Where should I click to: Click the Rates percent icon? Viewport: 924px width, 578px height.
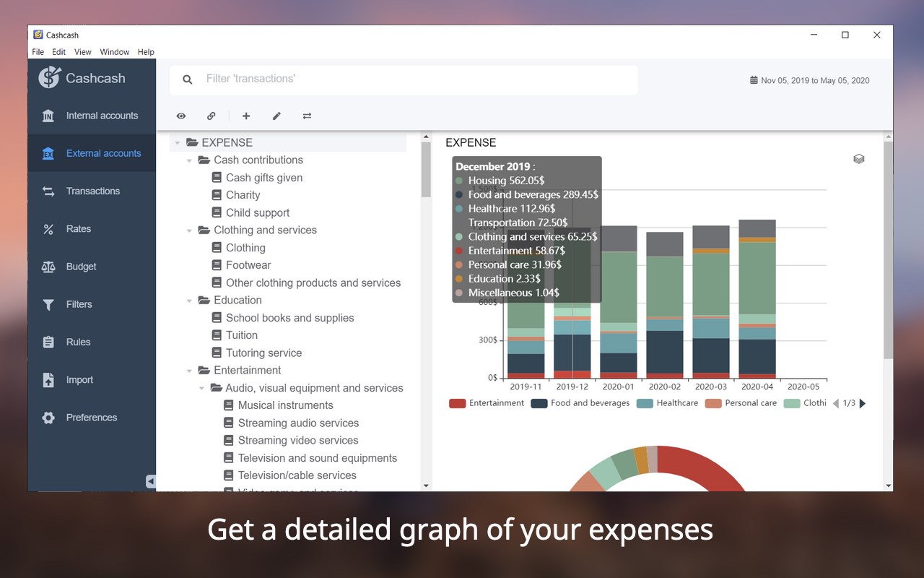pyautogui.click(x=48, y=229)
